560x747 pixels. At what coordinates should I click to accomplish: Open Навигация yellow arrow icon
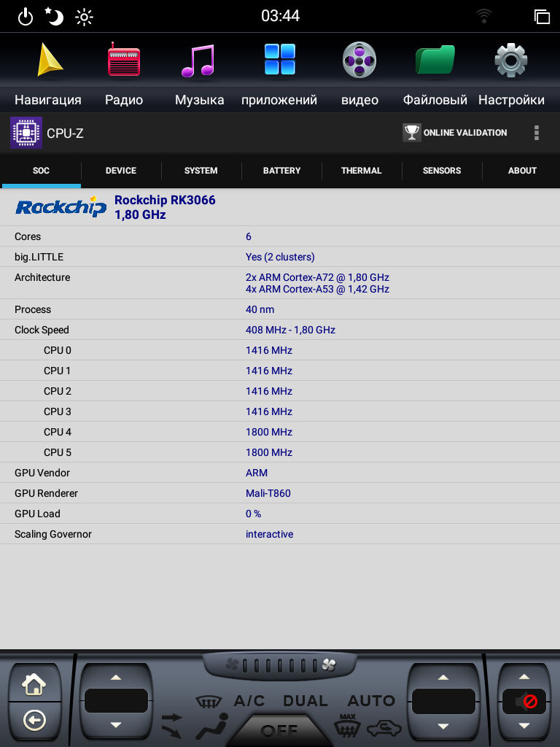[49, 60]
